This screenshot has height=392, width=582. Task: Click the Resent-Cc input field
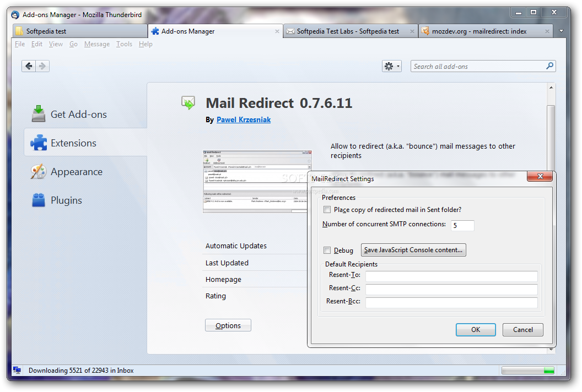coord(451,289)
